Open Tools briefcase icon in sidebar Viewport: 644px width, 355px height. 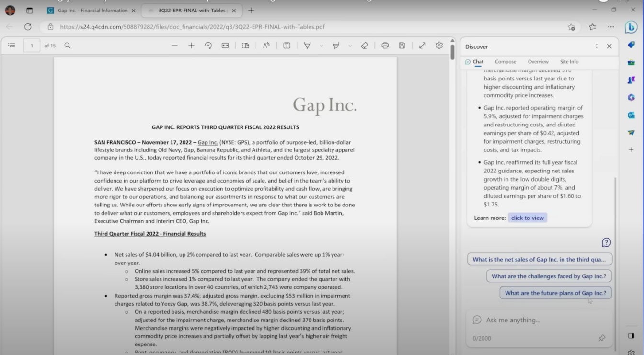pos(631,62)
